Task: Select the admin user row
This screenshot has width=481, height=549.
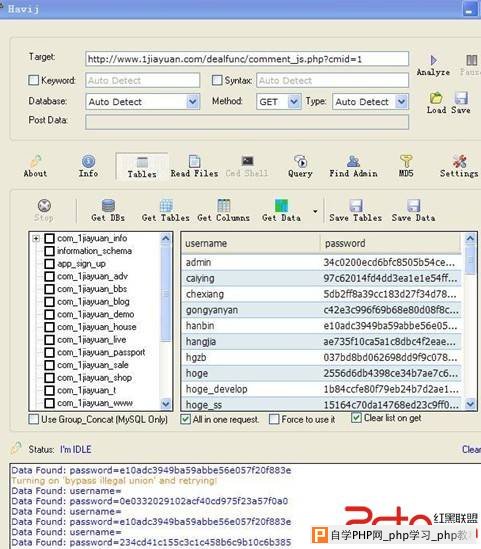Action: coord(321,262)
